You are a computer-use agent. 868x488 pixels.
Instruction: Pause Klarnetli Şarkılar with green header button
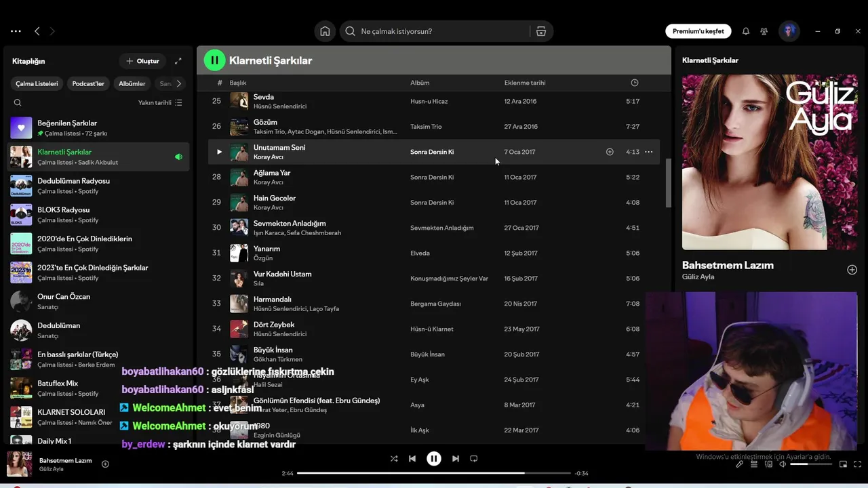[214, 60]
